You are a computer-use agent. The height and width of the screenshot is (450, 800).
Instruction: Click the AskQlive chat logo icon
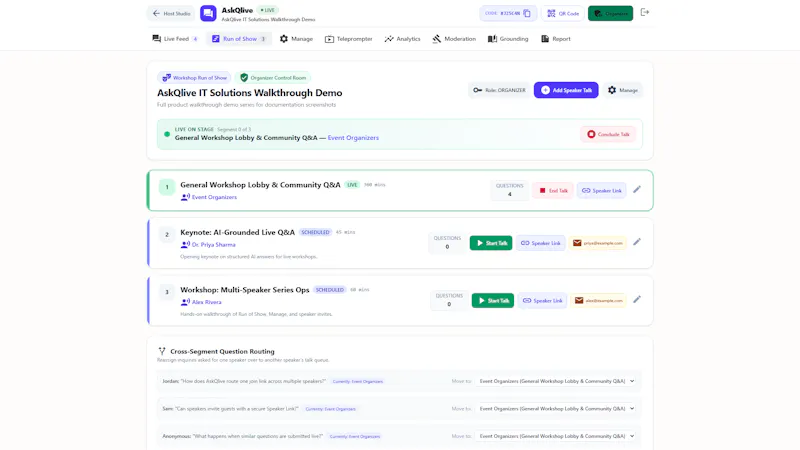[x=208, y=13]
